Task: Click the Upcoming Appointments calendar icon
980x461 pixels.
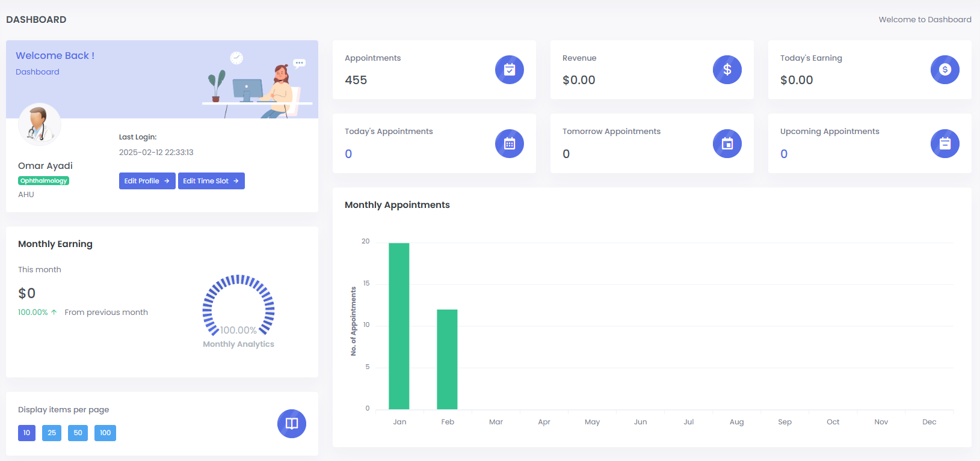Action: (945, 144)
